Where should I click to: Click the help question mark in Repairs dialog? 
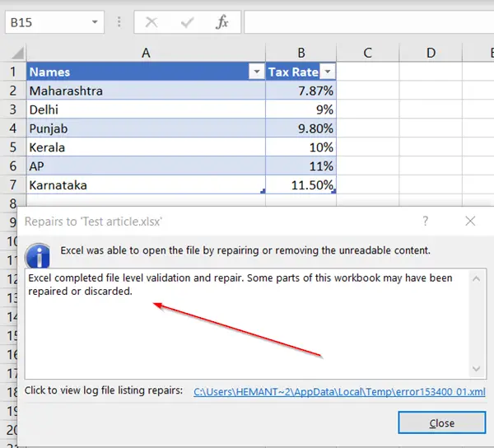coord(426,222)
